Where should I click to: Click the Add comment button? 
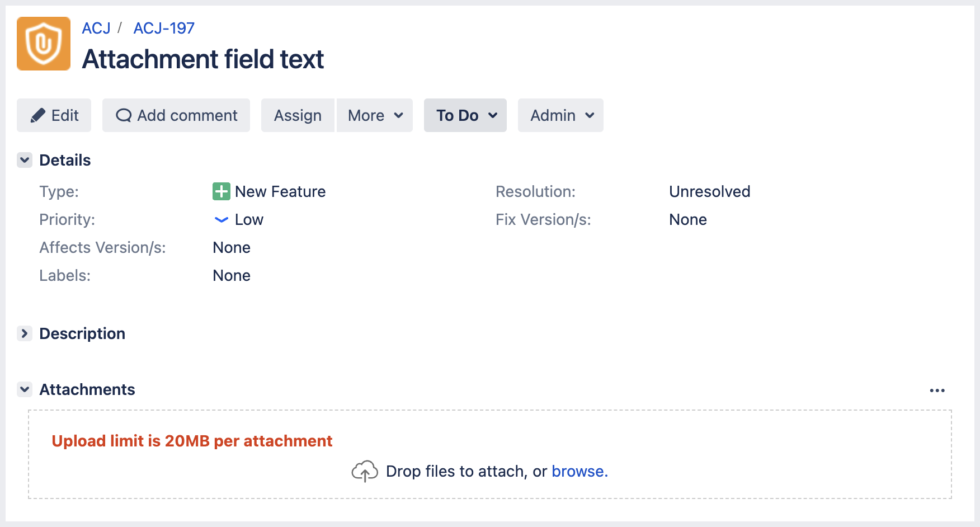click(176, 115)
